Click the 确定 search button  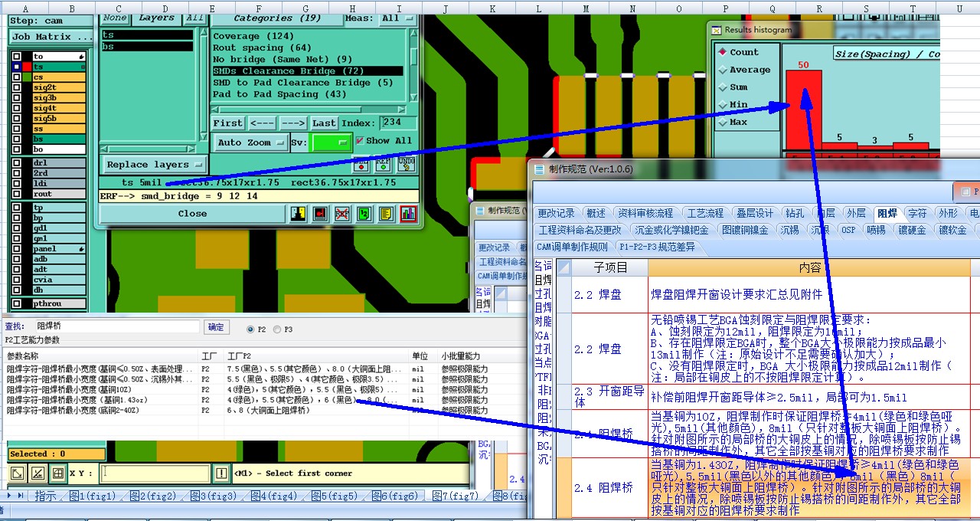coord(216,327)
